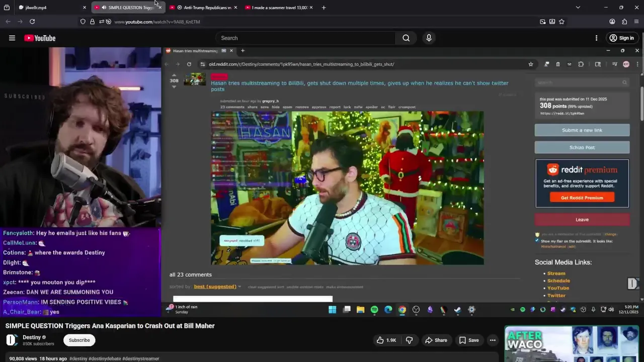This screenshot has height=362, width=644.
Task: Click the red Leave button in video
Action: (x=582, y=220)
